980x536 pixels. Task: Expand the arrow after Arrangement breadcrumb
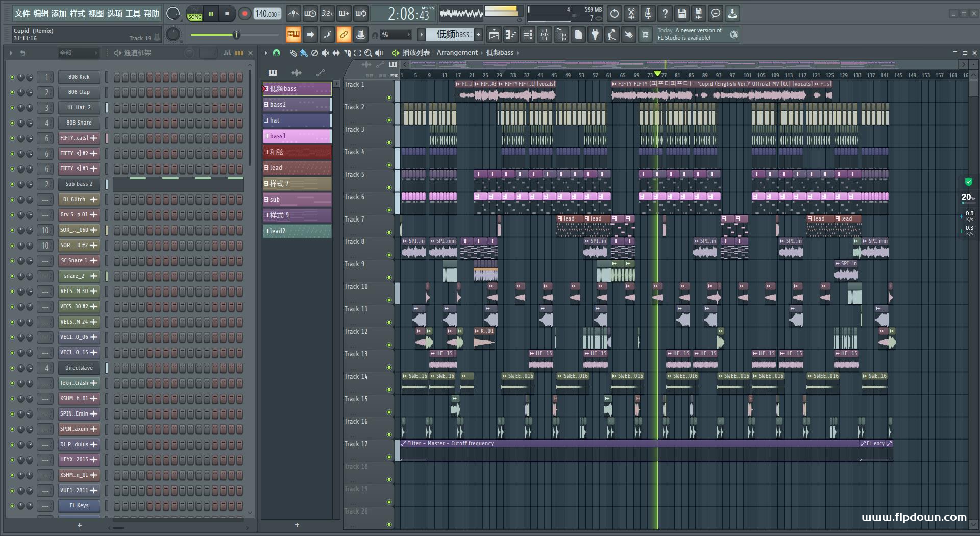tap(481, 53)
